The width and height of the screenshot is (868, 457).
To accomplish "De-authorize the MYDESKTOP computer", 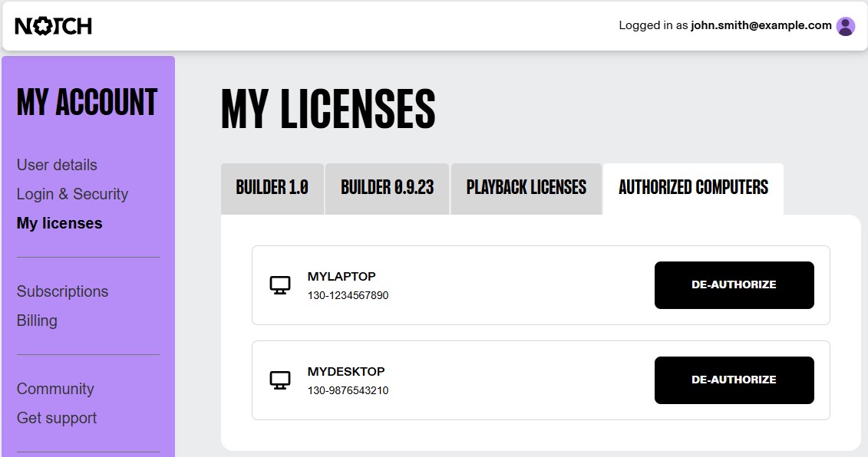I will pyautogui.click(x=734, y=380).
